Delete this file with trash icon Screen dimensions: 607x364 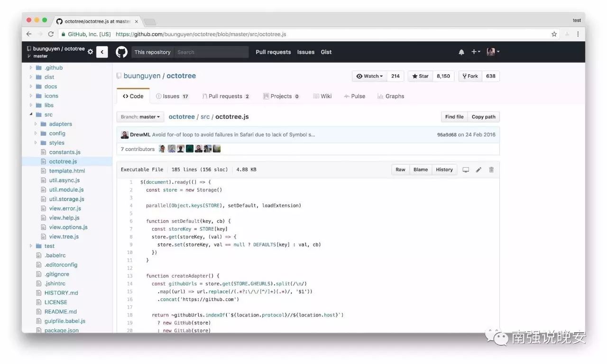click(x=491, y=170)
